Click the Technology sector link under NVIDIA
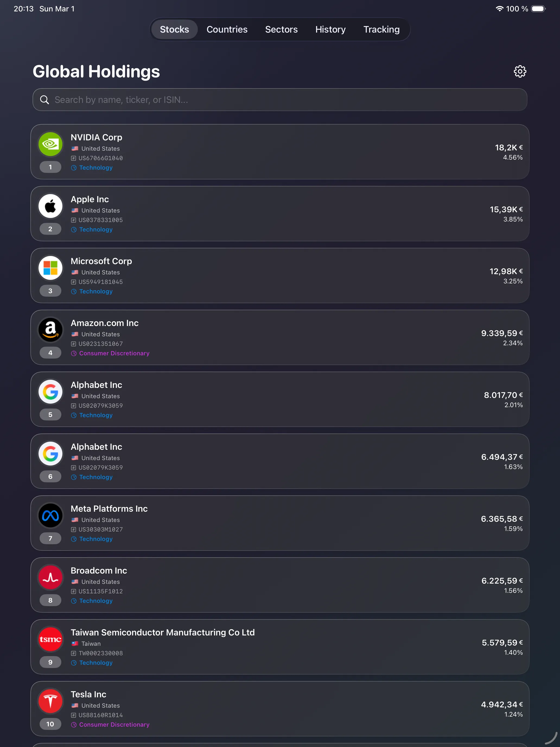Viewport: 560px width, 747px height. (x=96, y=167)
